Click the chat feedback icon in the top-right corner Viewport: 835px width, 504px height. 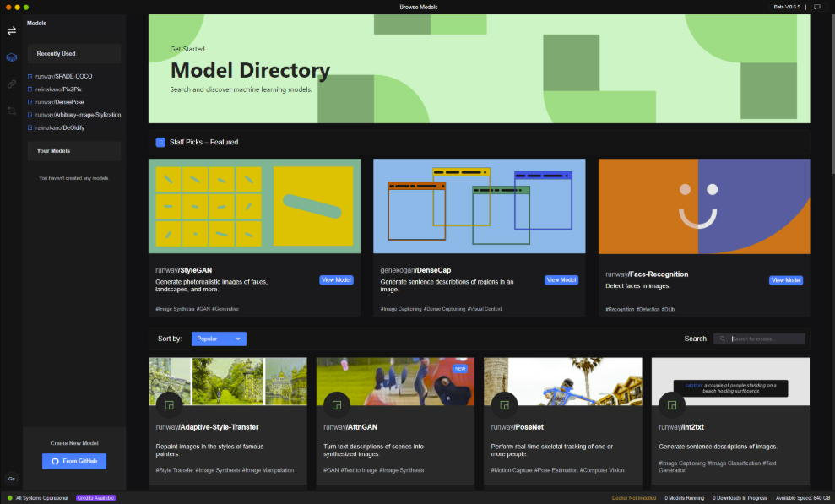(817, 7)
